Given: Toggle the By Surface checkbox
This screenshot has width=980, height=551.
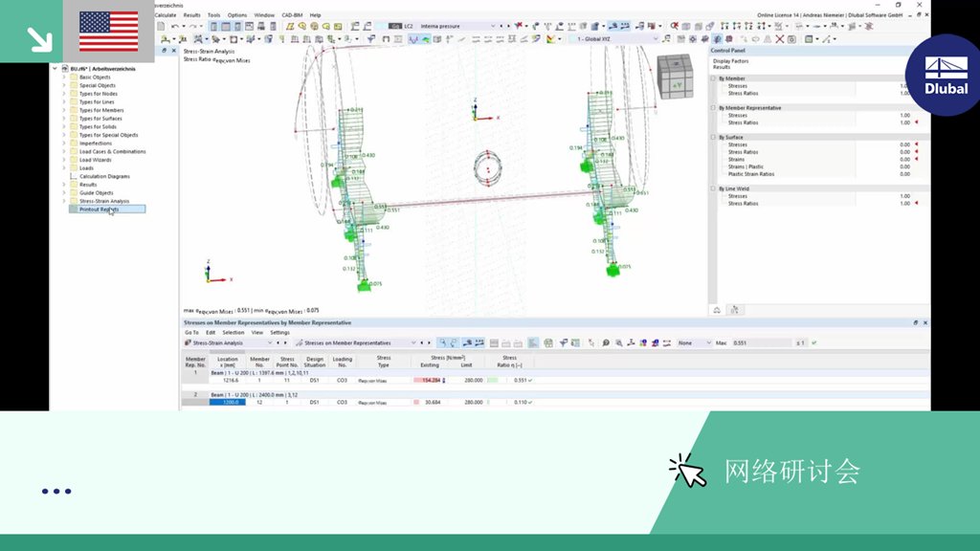Looking at the screenshot, I should tap(713, 137).
